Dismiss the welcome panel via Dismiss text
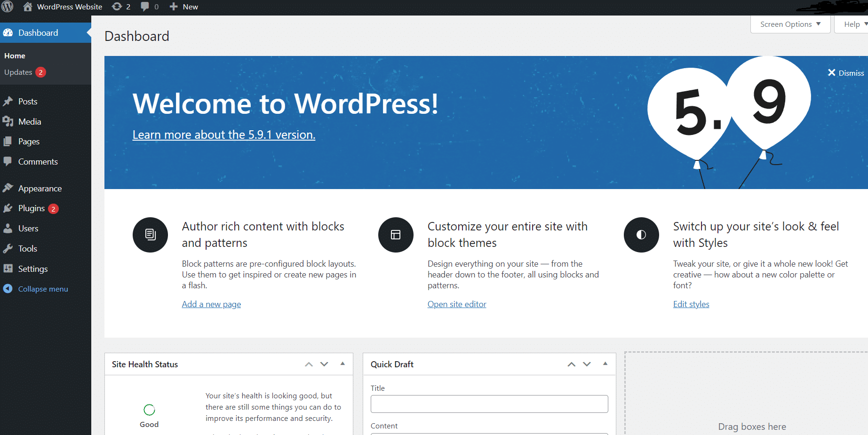 (x=851, y=73)
